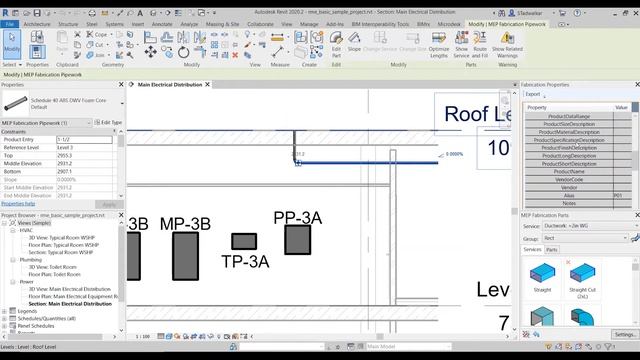Open the File menu tab
Screen dimensions: 640x360
coord(10,24)
